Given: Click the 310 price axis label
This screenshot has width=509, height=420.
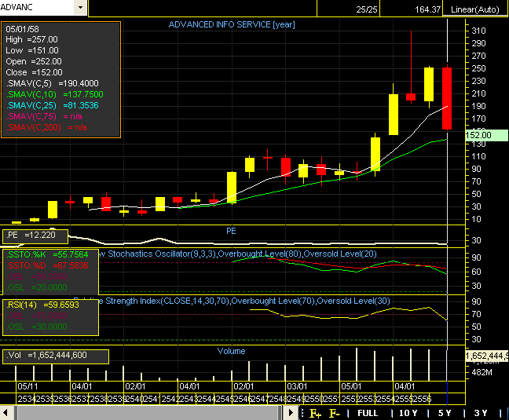Looking at the screenshot, I should (478, 31).
